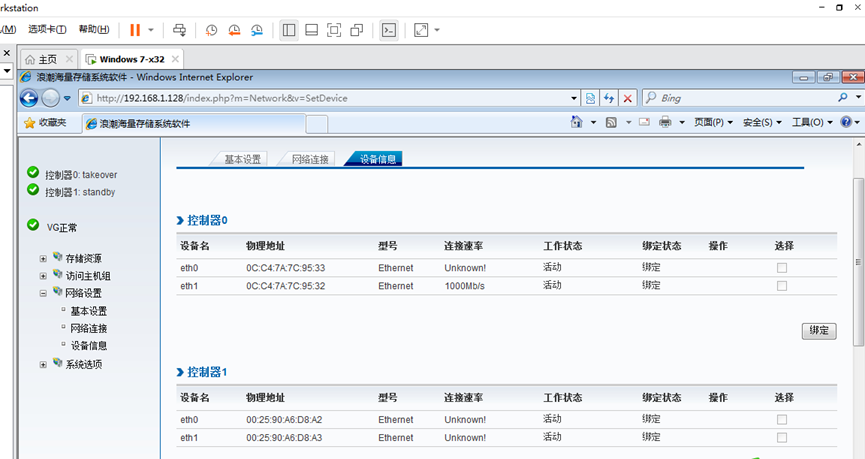The width and height of the screenshot is (865, 459).
Task: Open the VMware console view icon
Action: [x=389, y=30]
